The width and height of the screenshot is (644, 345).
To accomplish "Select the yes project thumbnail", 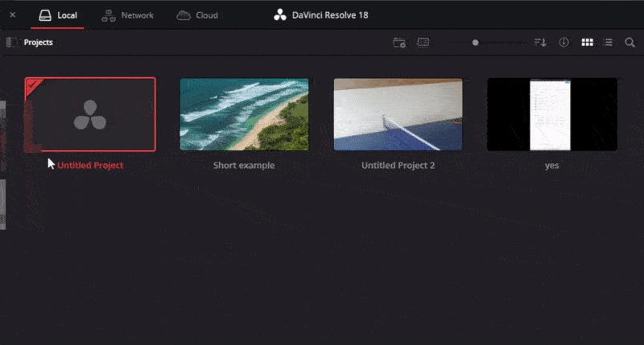I will (x=552, y=114).
